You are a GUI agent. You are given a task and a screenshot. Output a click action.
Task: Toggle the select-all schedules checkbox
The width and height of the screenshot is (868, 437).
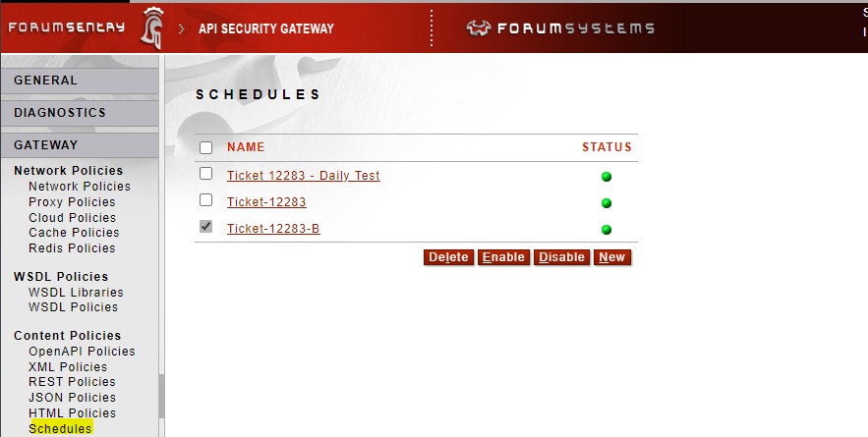click(205, 147)
